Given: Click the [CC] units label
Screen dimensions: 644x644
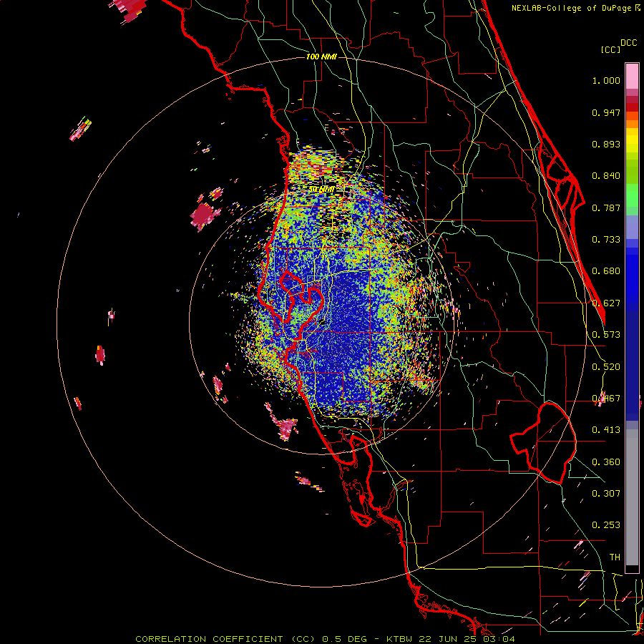Looking at the screenshot, I should [610, 49].
